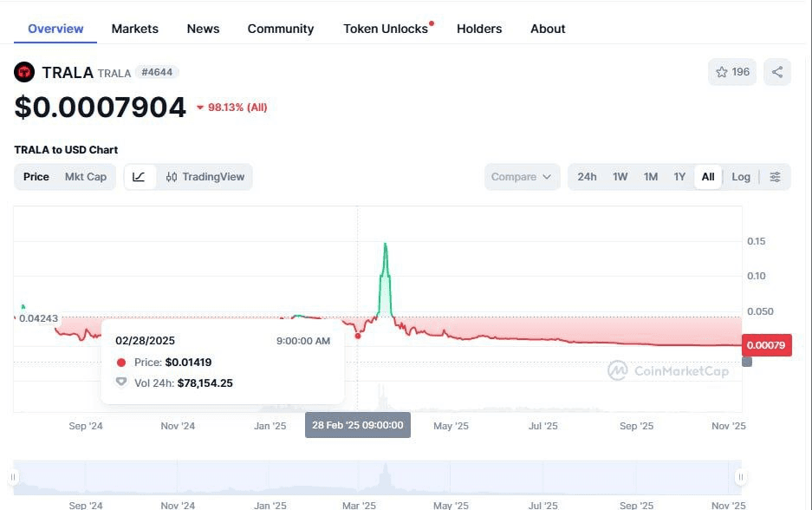Open the Markets tab
The width and height of the screenshot is (812, 510).
click(x=135, y=29)
